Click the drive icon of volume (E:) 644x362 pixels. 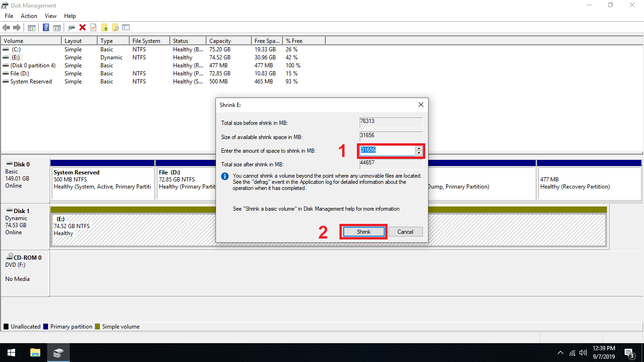click(x=6, y=58)
